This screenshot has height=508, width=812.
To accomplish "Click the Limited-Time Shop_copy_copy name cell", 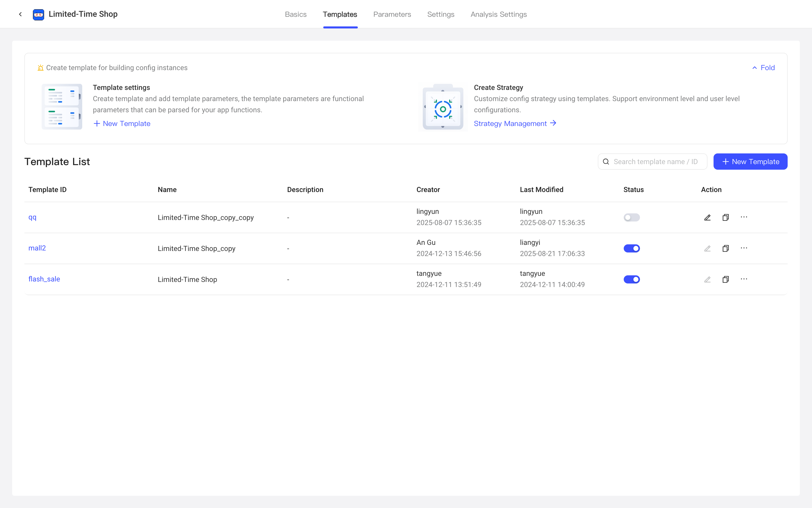I will [206, 217].
